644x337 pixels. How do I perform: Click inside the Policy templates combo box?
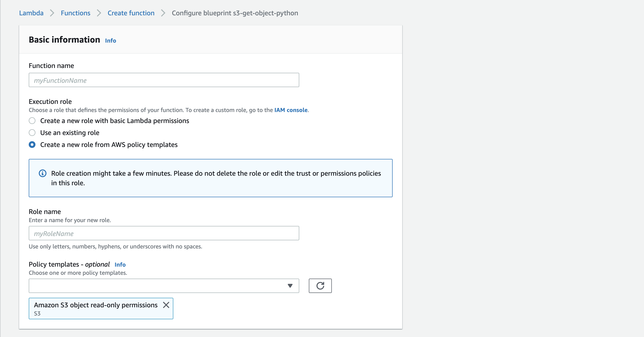tap(158, 286)
